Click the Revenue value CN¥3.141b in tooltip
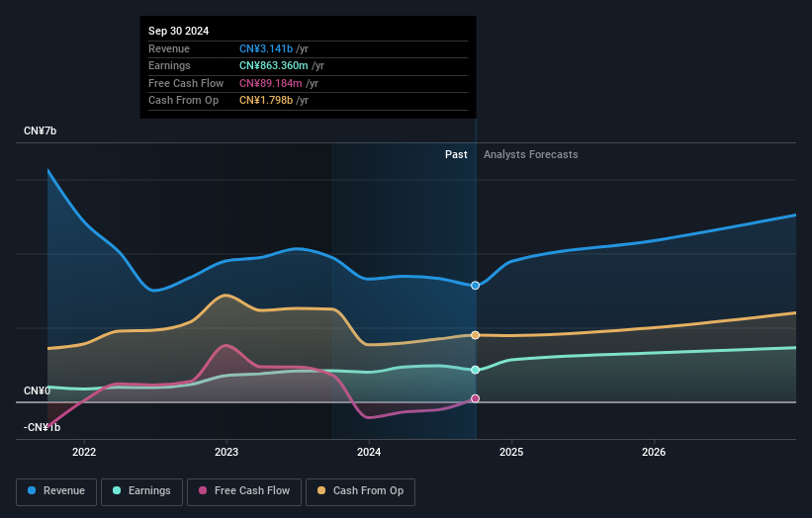The image size is (812, 518). coord(266,48)
